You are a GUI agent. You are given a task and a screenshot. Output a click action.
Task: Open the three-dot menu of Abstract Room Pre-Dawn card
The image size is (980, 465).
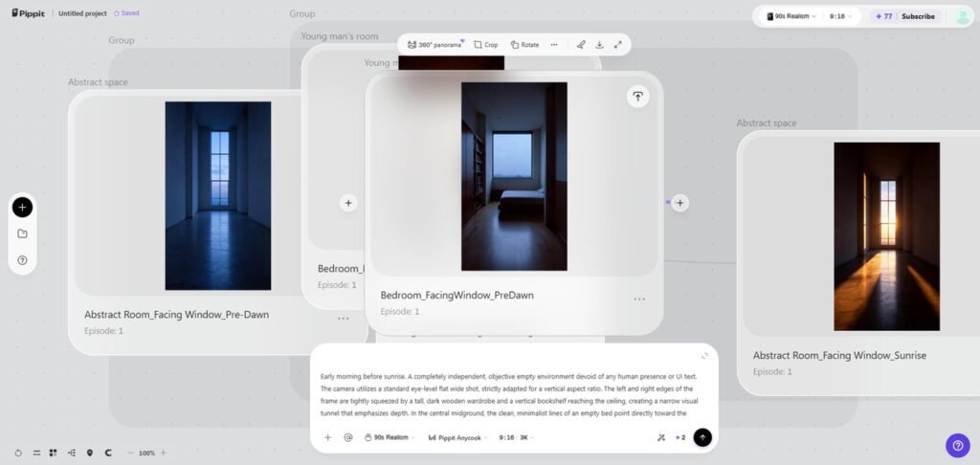344,318
